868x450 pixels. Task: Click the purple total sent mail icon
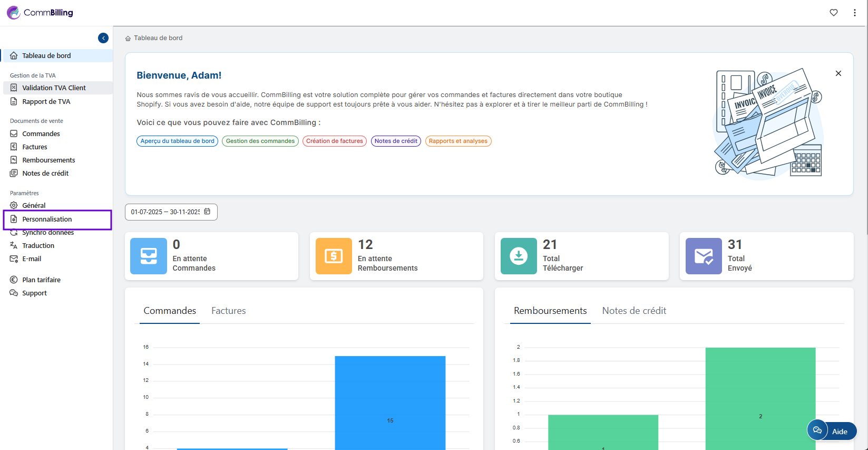pyautogui.click(x=704, y=256)
